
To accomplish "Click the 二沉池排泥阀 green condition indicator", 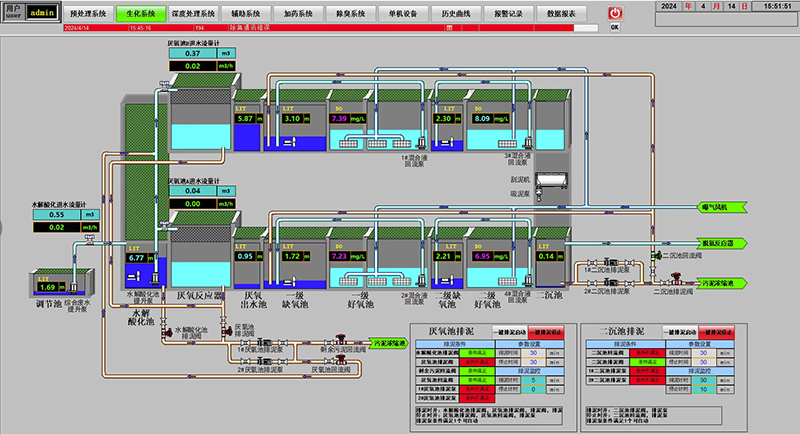I will [647, 362].
